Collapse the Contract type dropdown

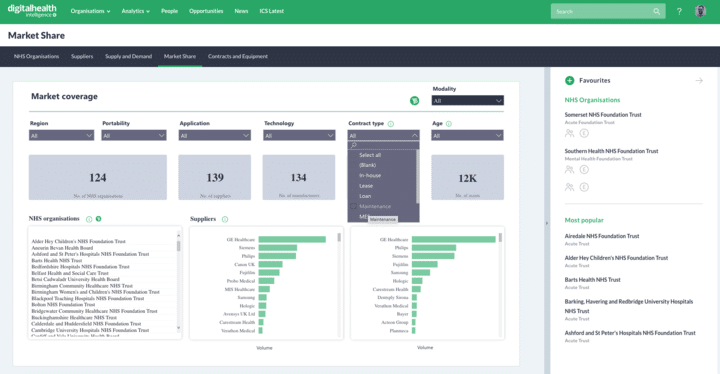383,136
